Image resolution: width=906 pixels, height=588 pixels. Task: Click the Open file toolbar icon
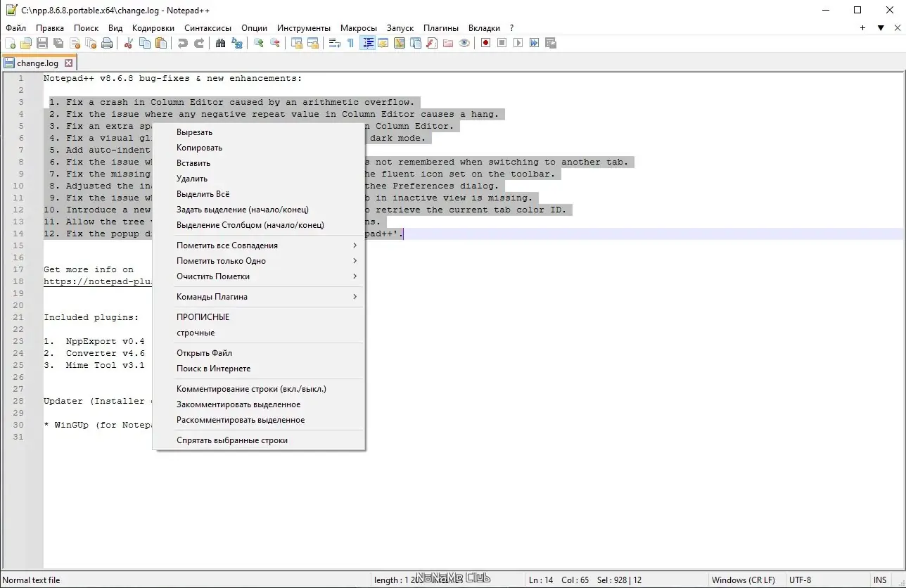(x=26, y=43)
